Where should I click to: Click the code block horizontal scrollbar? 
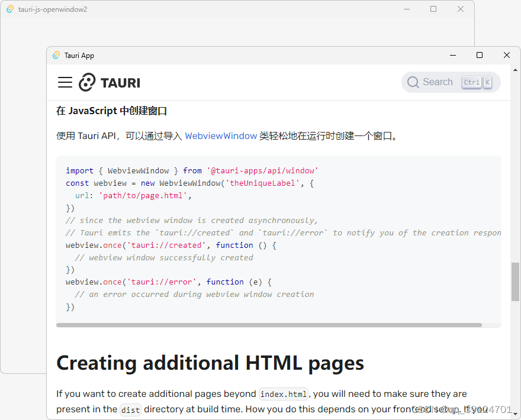(x=269, y=325)
